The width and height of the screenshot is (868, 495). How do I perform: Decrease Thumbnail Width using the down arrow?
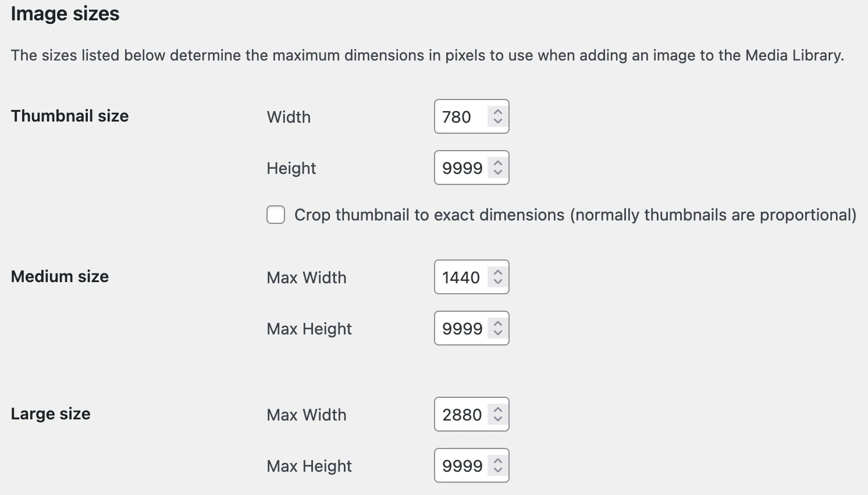[x=497, y=121]
